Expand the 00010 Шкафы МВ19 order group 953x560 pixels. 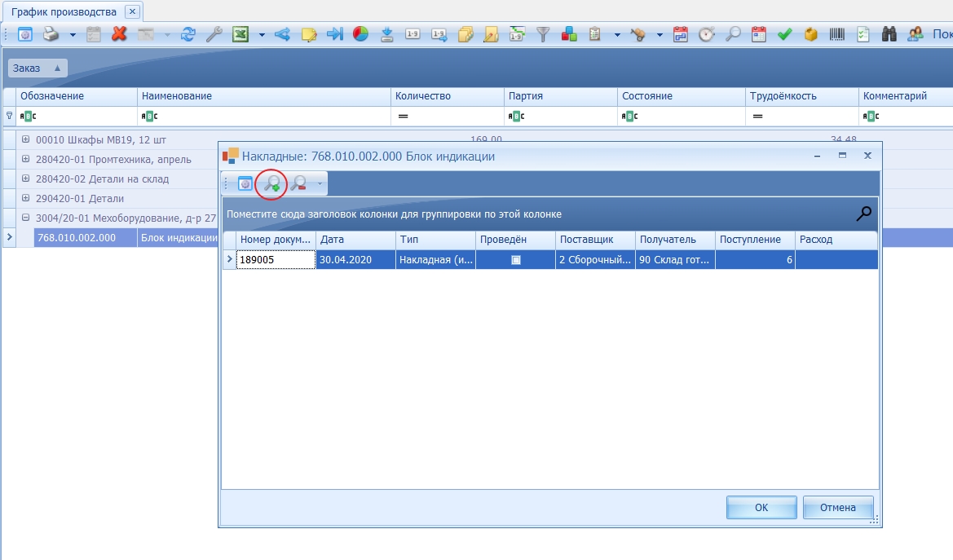[x=25, y=139]
